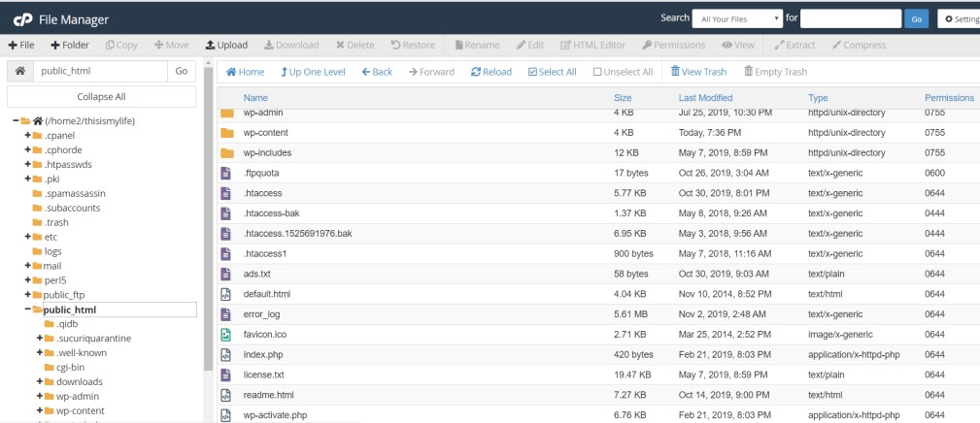Sort by Permissions column header
980x423 pixels.
[949, 98]
